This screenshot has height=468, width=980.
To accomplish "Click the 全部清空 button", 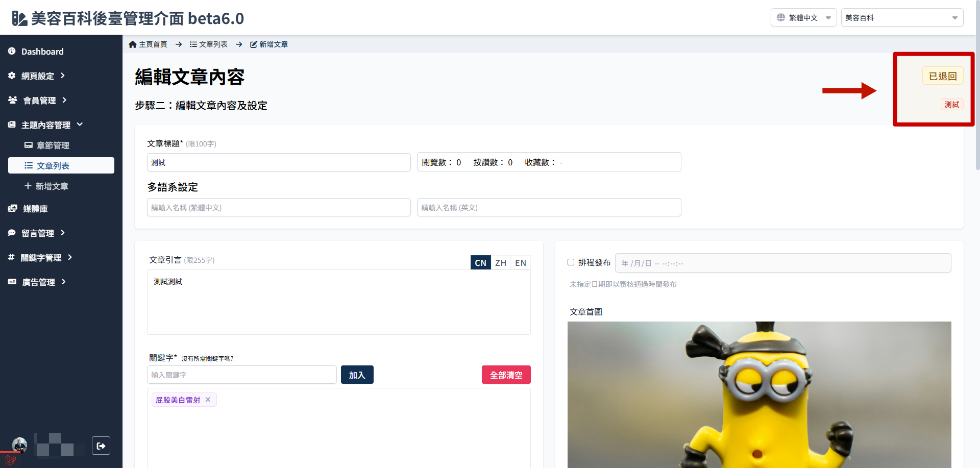I will 506,375.
